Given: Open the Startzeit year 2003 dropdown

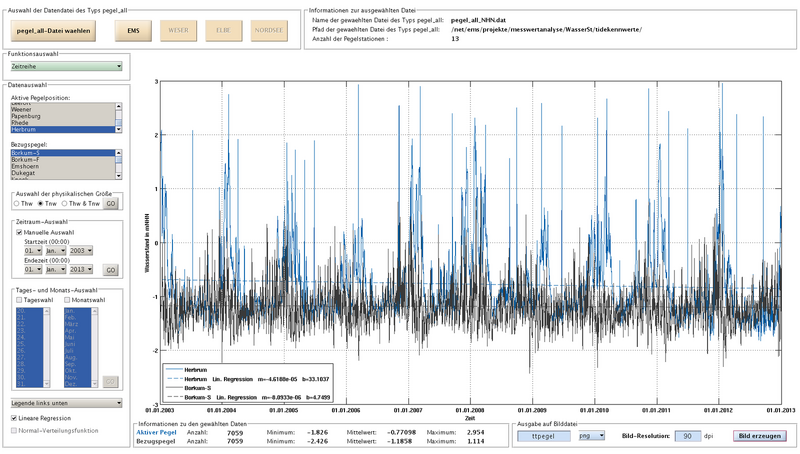Looking at the screenshot, I should click(81, 251).
